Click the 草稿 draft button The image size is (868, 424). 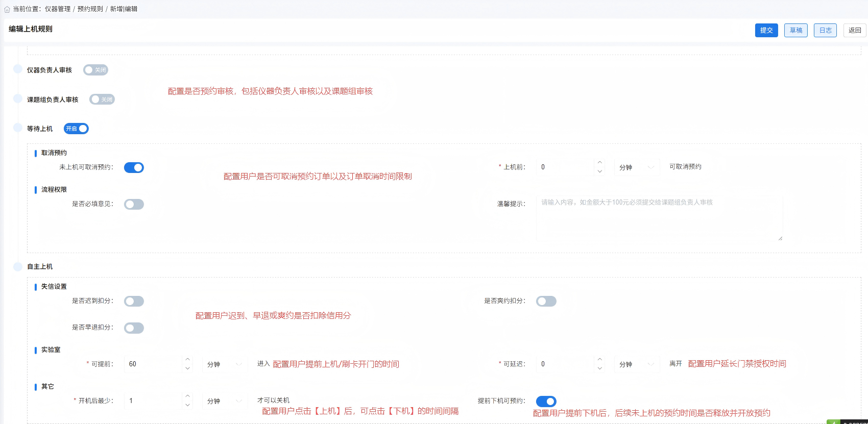coord(795,31)
